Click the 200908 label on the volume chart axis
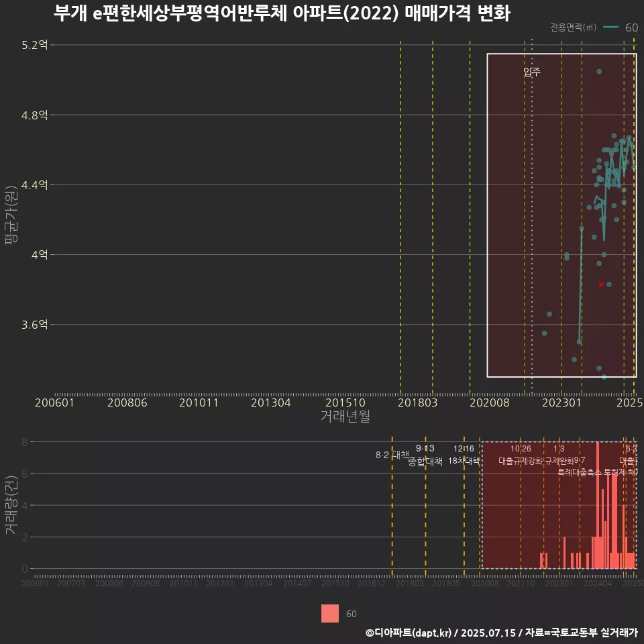644x644 pixels. (146, 583)
